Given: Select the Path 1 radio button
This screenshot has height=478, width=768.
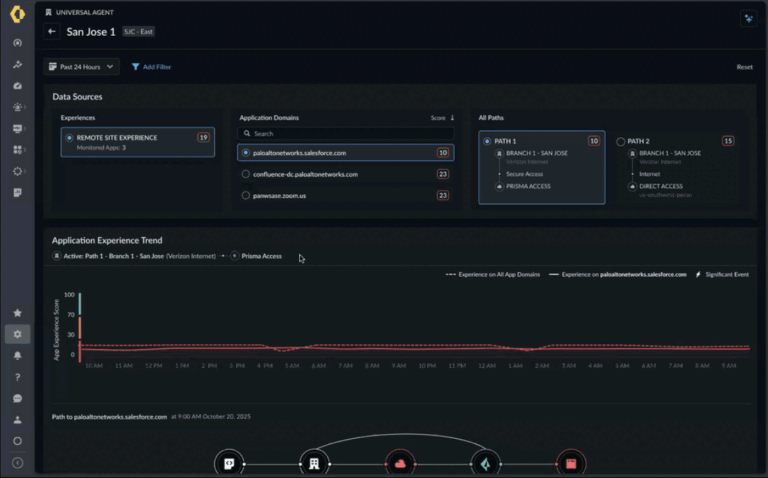Looking at the screenshot, I should point(487,141).
